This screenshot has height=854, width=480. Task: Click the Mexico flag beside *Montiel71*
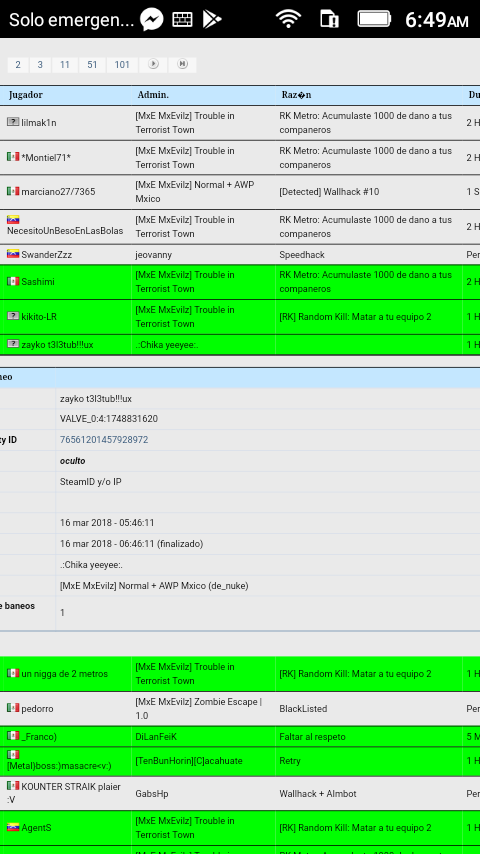[13, 157]
